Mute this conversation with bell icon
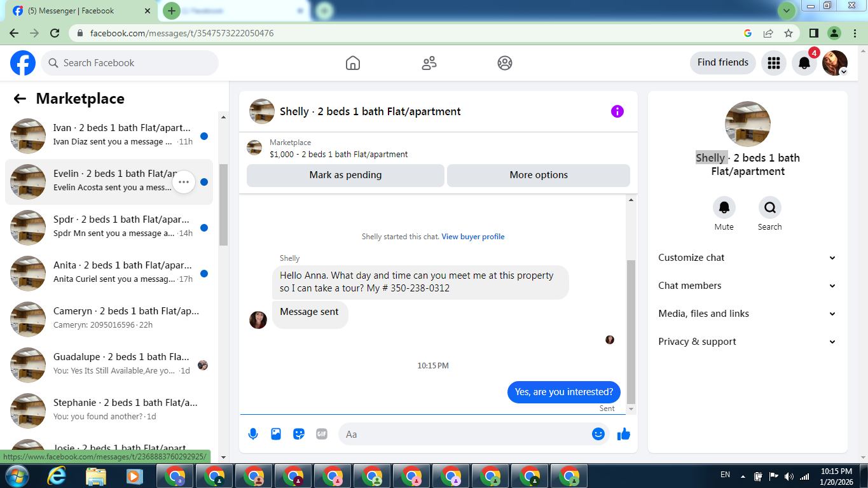Screen dimensions: 868x488 tap(724, 207)
